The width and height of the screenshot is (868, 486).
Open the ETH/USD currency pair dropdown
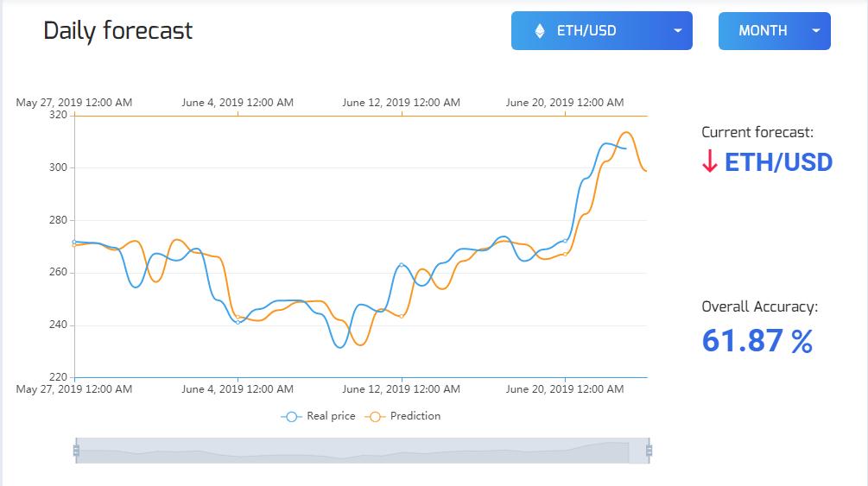pos(602,30)
